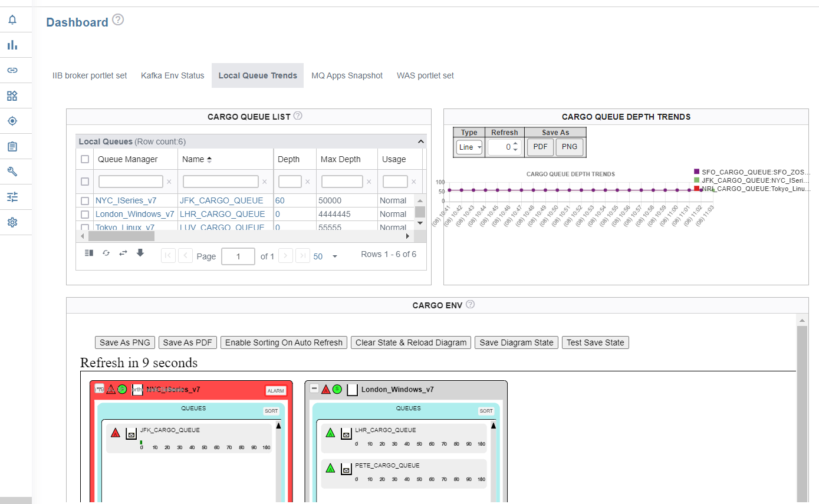
Task: Click the link icon in the left sidebar
Action: click(x=12, y=70)
